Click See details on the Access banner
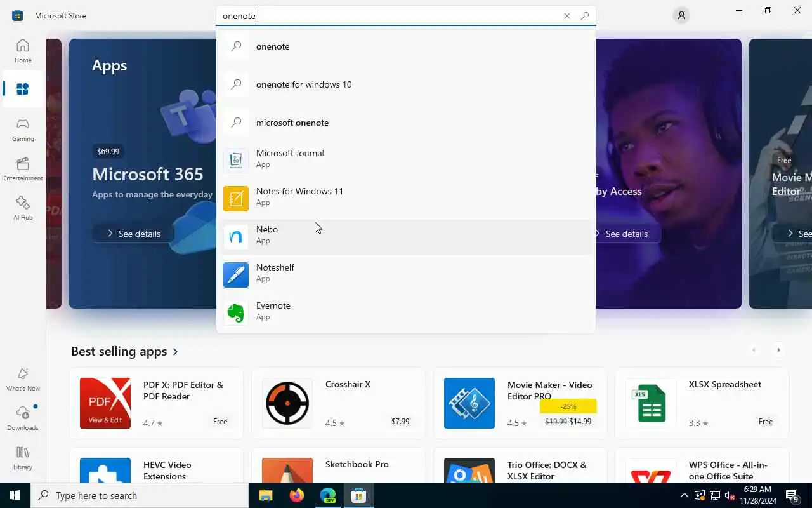Screen dimensions: 812x508 625,234
